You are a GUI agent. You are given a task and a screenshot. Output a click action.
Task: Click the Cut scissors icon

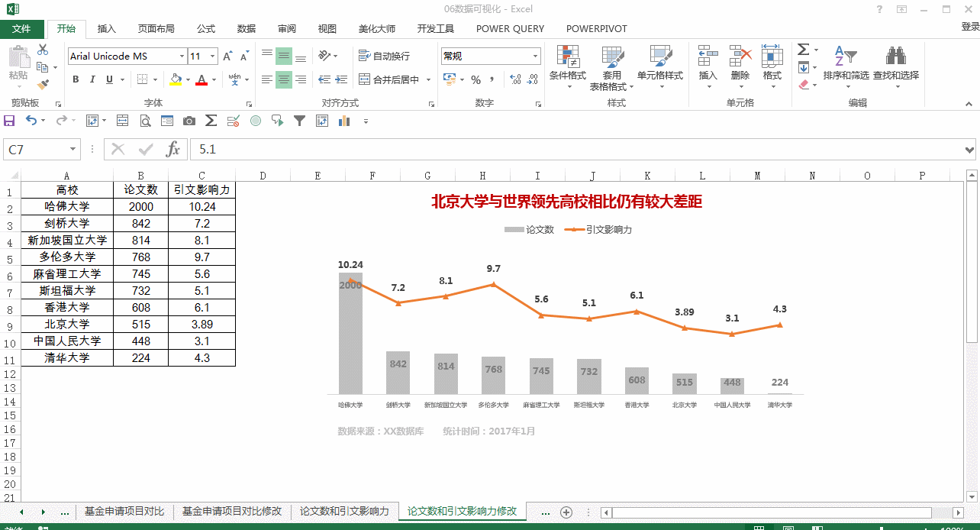[x=43, y=50]
